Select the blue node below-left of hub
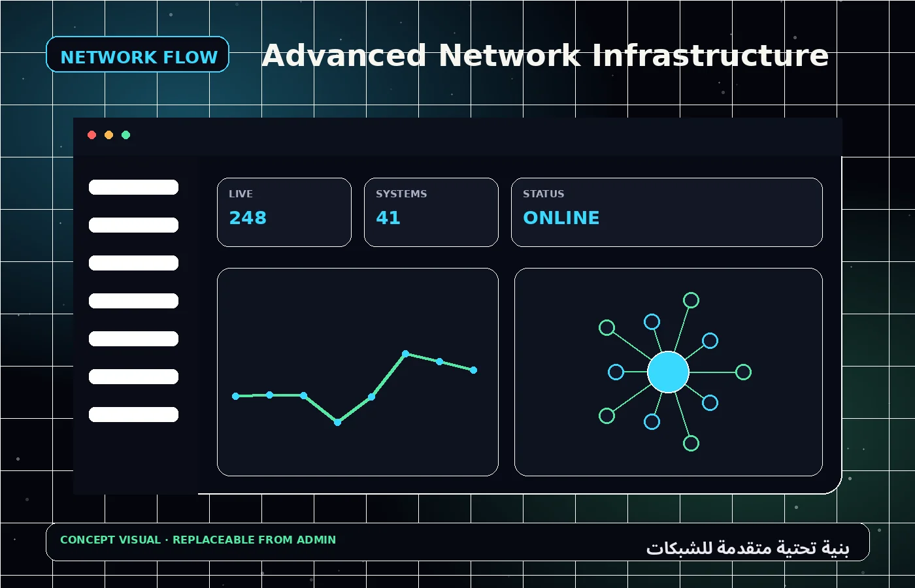Viewport: 915px width, 588px height. (652, 422)
